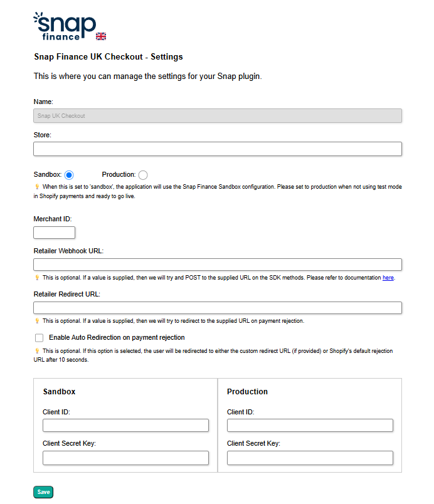434x504 pixels.
Task: Click the Sandbox Client ID field
Action: coord(125,425)
